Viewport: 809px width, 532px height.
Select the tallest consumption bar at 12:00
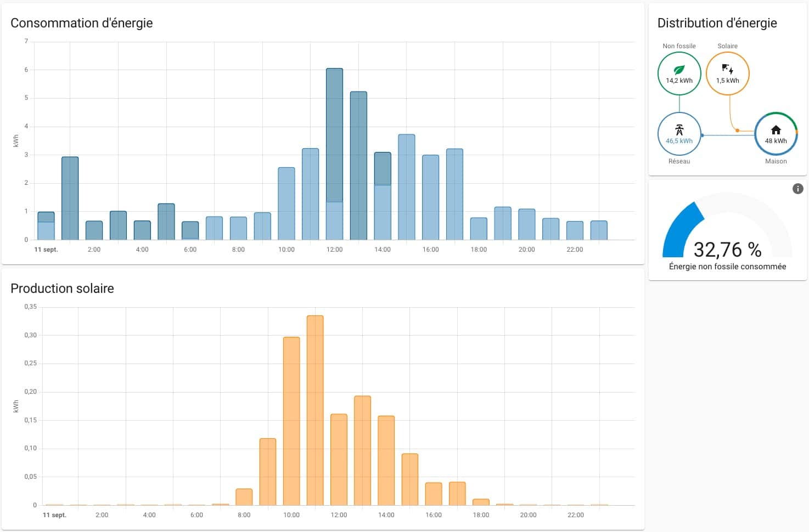pyautogui.click(x=334, y=154)
